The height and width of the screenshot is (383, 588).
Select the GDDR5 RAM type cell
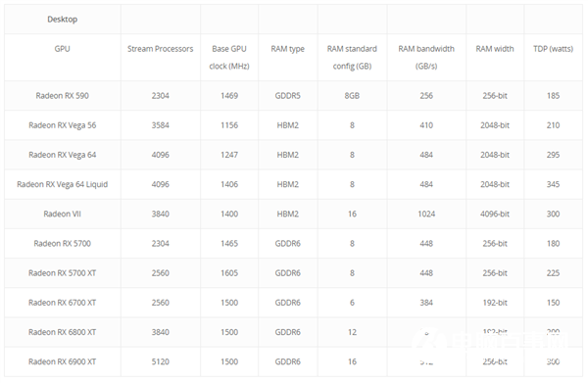(287, 96)
